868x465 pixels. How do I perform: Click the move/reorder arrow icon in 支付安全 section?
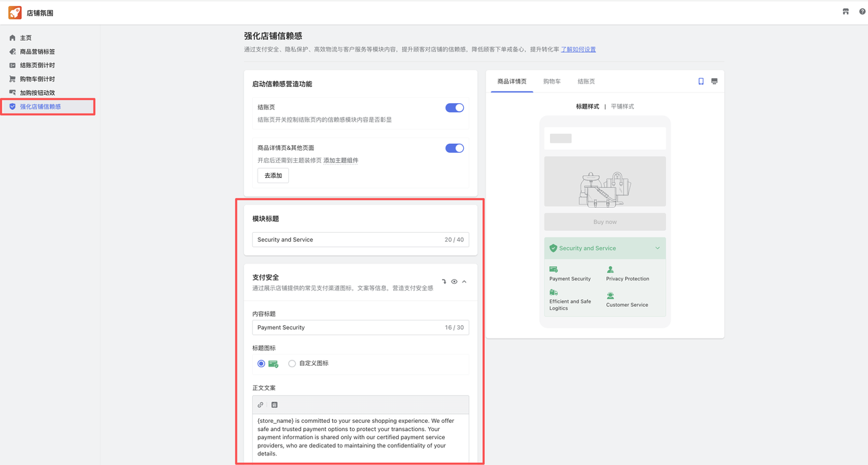click(443, 281)
